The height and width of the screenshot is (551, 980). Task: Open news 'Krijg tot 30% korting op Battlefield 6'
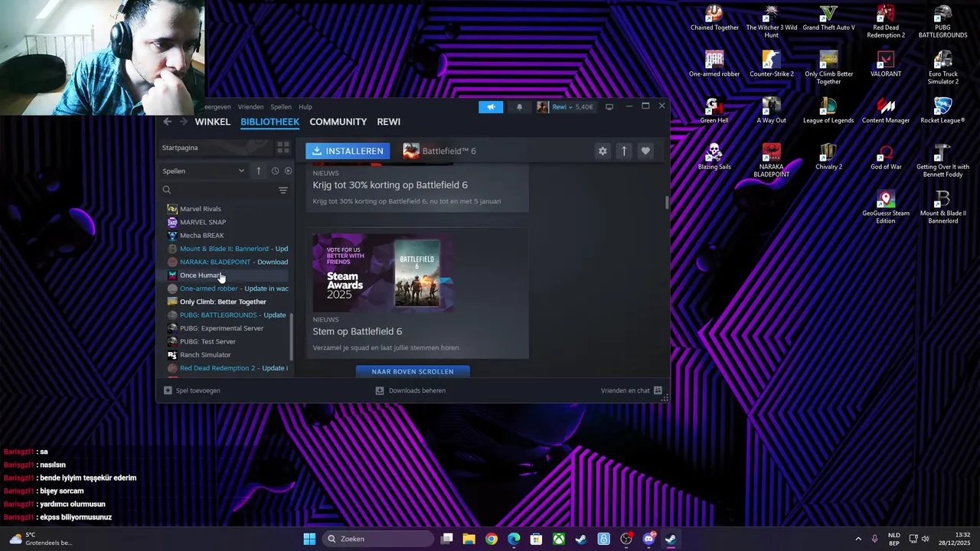tap(390, 185)
